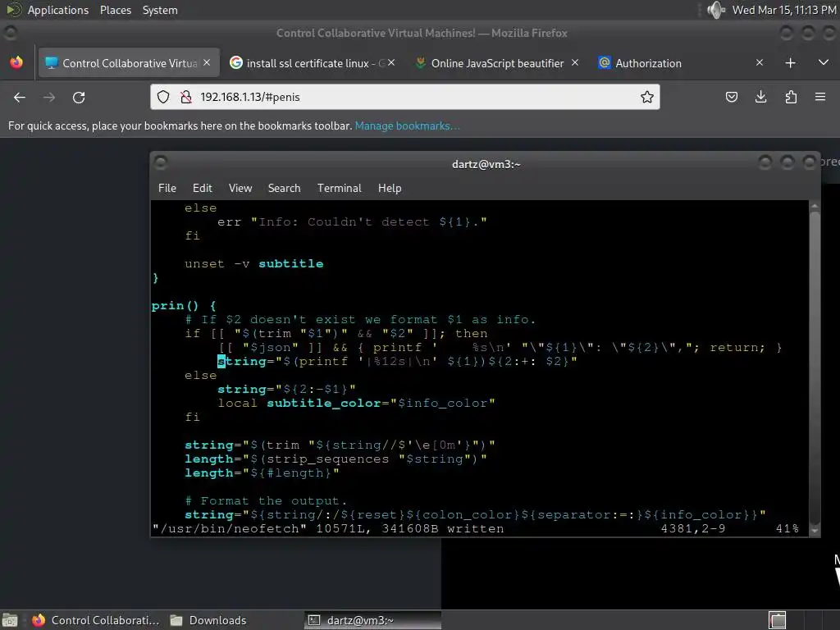Open the Manage bookmarks link
Image resolution: width=840 pixels, height=630 pixels.
coord(407,126)
